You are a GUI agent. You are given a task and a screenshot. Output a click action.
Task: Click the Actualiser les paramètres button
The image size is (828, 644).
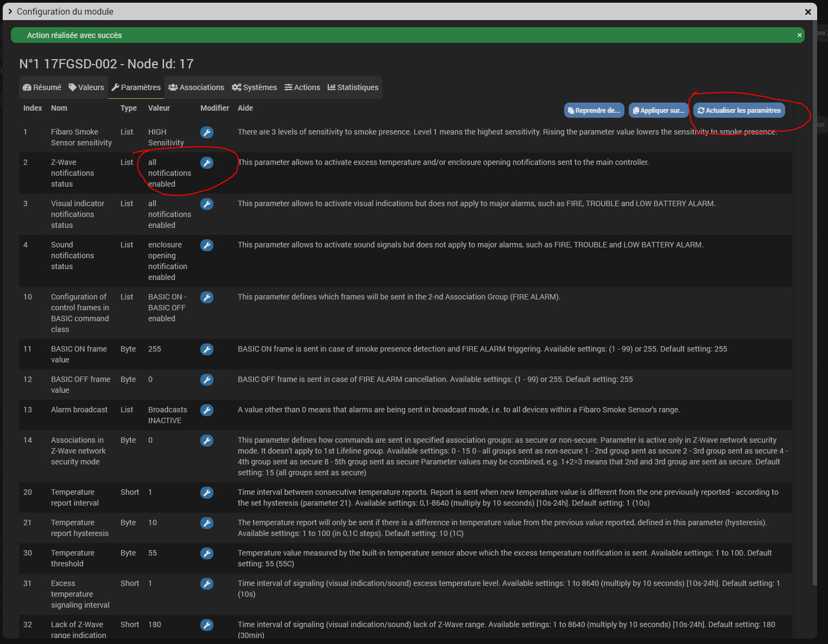coord(739,110)
